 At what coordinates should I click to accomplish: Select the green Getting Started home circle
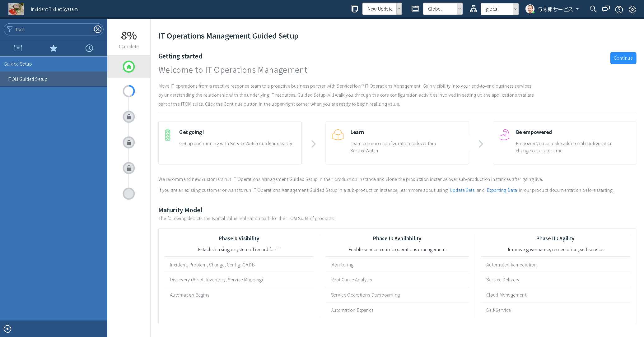point(128,67)
